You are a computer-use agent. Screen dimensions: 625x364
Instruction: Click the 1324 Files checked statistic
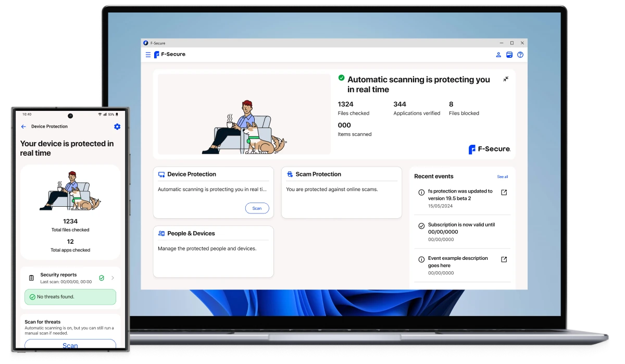354,108
